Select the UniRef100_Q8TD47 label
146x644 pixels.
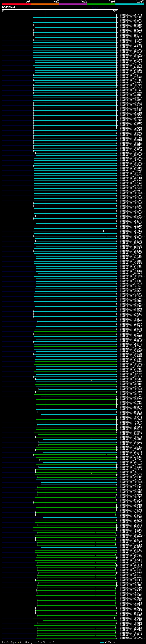click(131, 394)
